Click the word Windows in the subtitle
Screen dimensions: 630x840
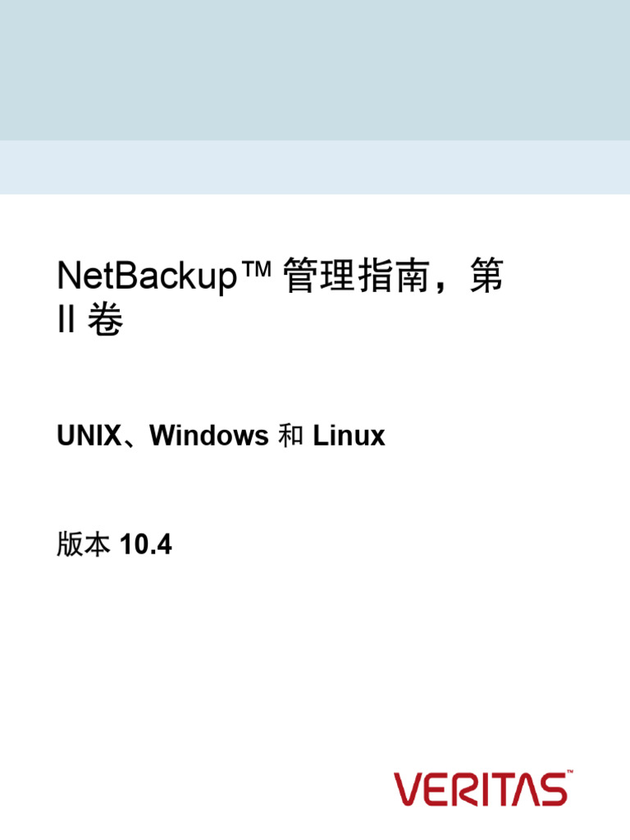pyautogui.click(x=209, y=436)
